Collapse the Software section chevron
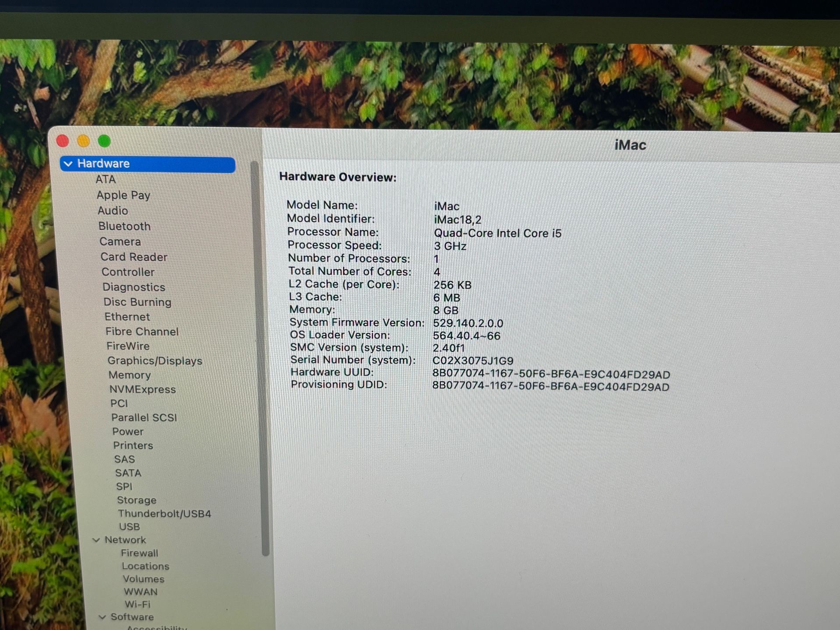This screenshot has height=630, width=840. click(102, 617)
